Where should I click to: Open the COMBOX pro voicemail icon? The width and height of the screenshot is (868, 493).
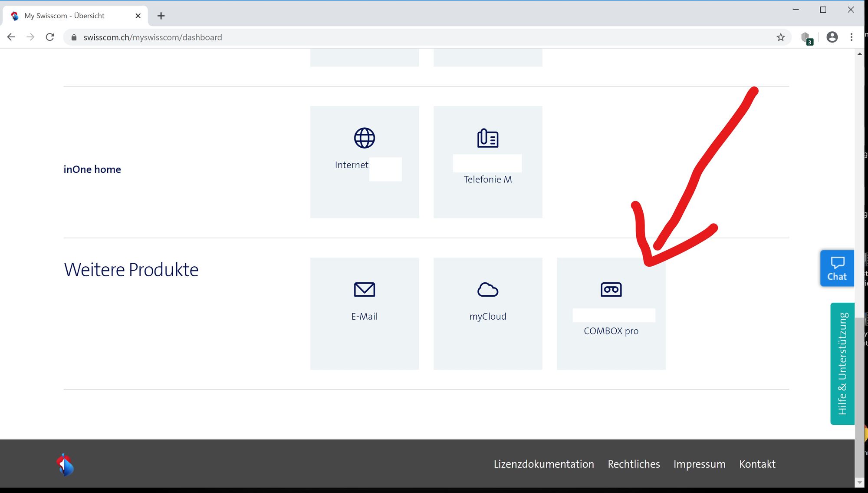611,289
